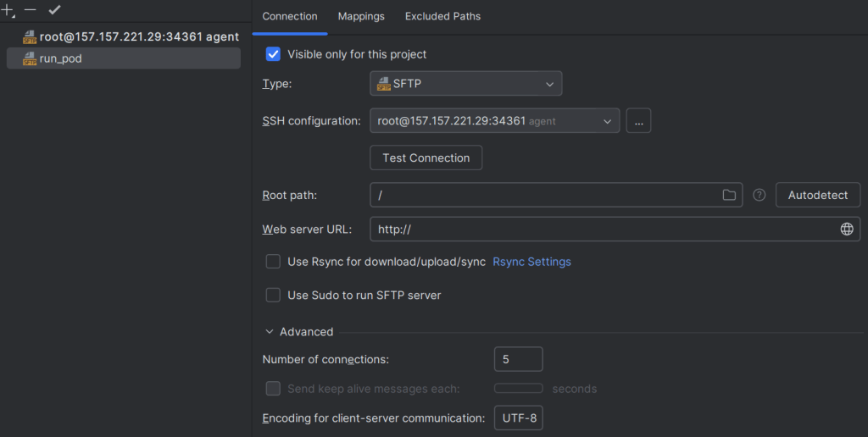The width and height of the screenshot is (868, 437).
Task: Select the run_pod server entry
Action: (x=61, y=58)
